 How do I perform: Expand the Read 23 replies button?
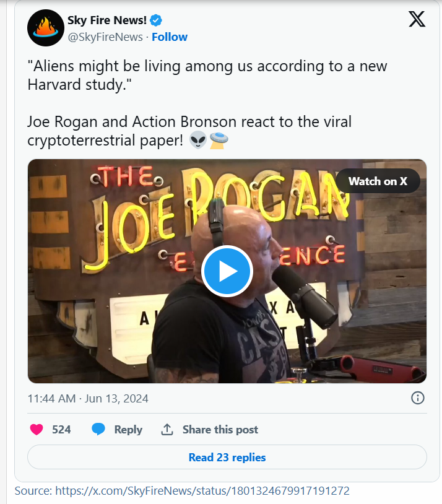pyautogui.click(x=227, y=458)
